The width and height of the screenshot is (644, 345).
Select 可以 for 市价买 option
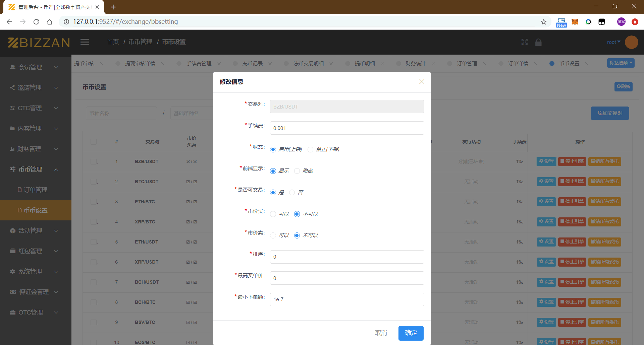(x=273, y=214)
